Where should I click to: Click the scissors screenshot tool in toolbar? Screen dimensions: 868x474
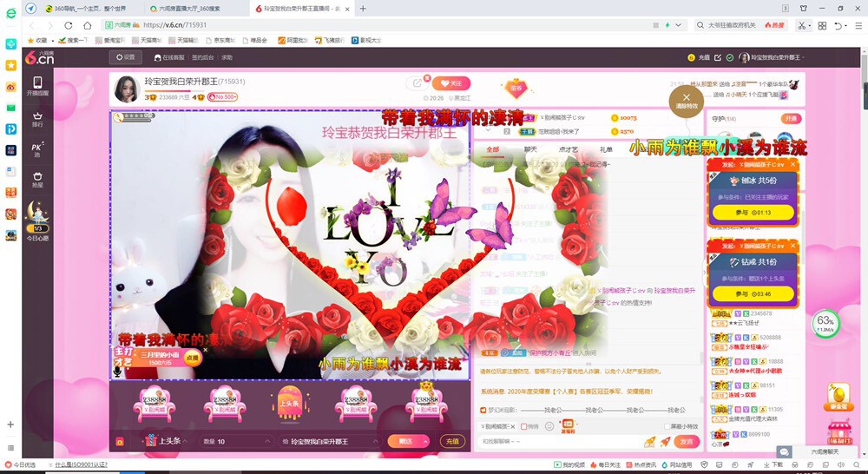(801, 25)
